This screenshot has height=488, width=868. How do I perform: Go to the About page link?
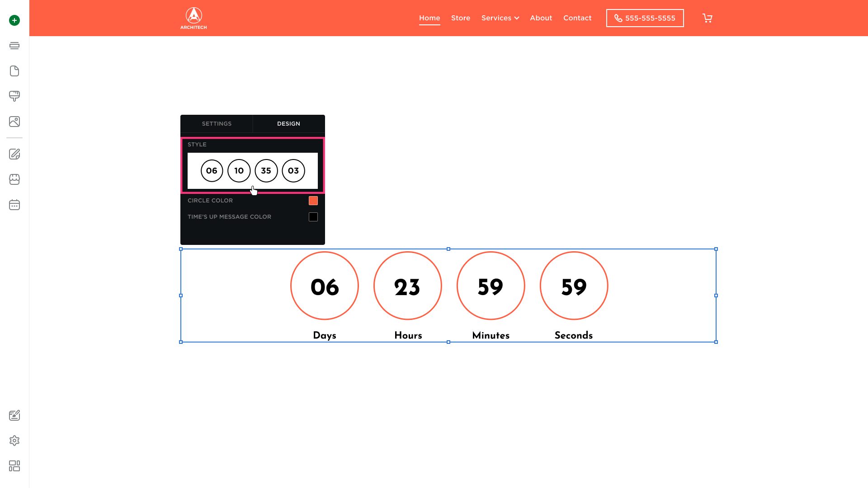[541, 18]
